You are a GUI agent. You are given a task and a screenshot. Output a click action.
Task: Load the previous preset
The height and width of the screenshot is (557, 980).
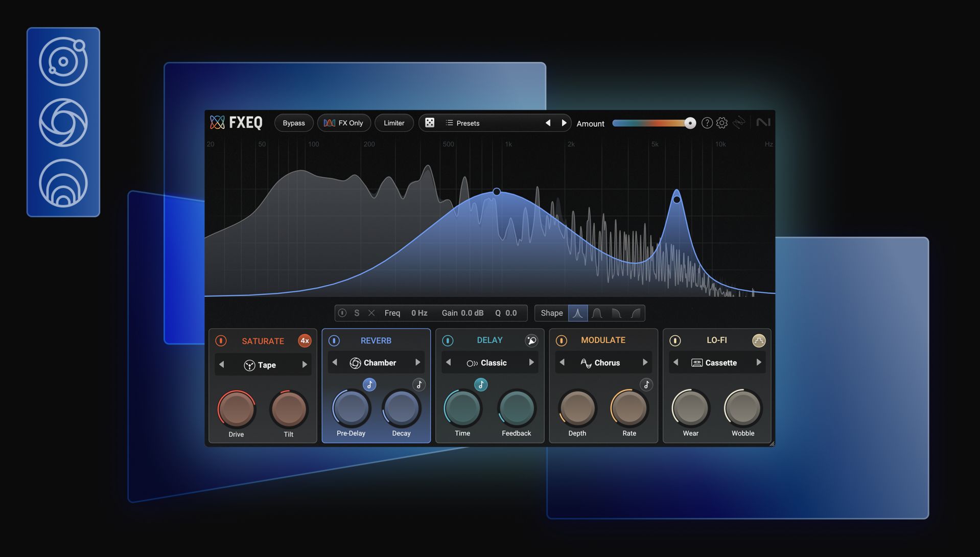click(548, 123)
